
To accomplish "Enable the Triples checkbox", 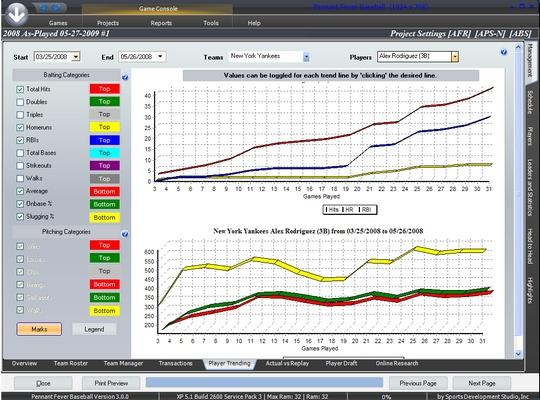I will click(x=20, y=115).
